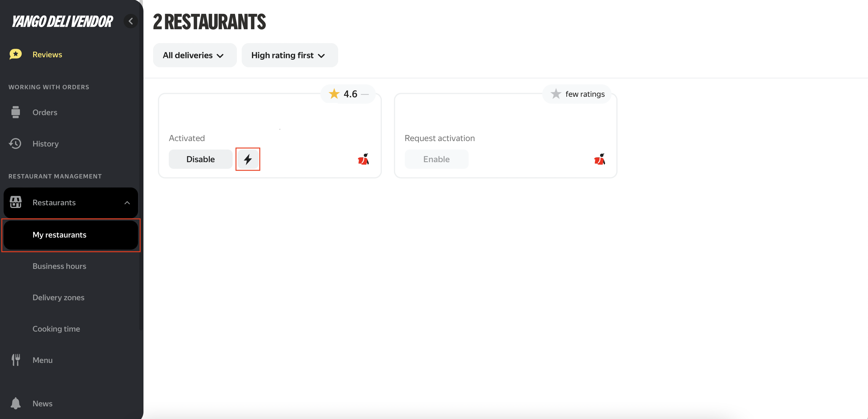The height and width of the screenshot is (419, 868).
Task: Open Business hours
Action: 59,266
